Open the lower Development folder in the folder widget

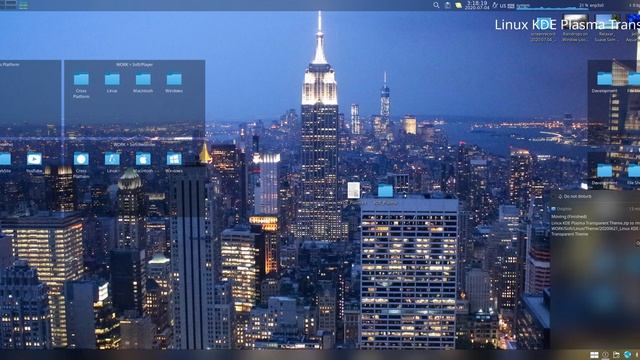pos(604,171)
